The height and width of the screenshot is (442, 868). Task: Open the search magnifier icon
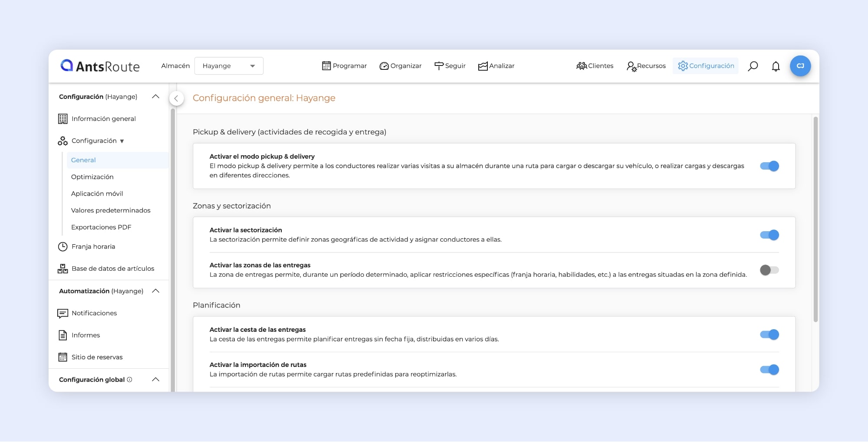[753, 66]
